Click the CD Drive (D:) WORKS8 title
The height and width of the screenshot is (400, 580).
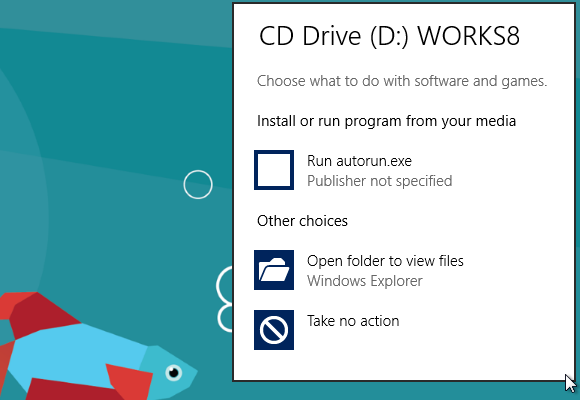(x=389, y=36)
